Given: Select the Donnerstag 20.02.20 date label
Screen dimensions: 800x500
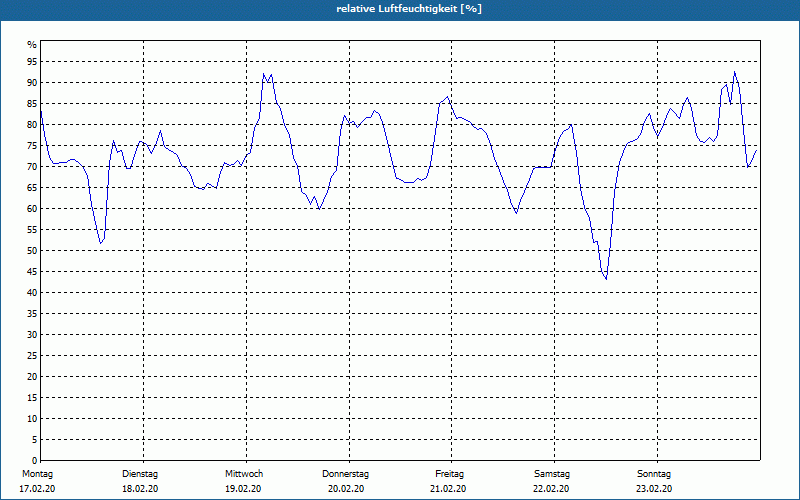Looking at the screenshot, I should (345, 481).
